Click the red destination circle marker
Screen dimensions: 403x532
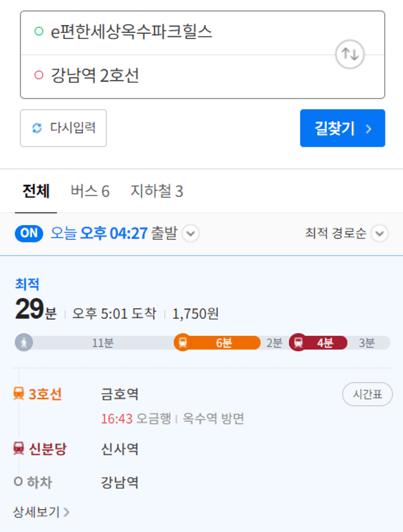click(39, 74)
